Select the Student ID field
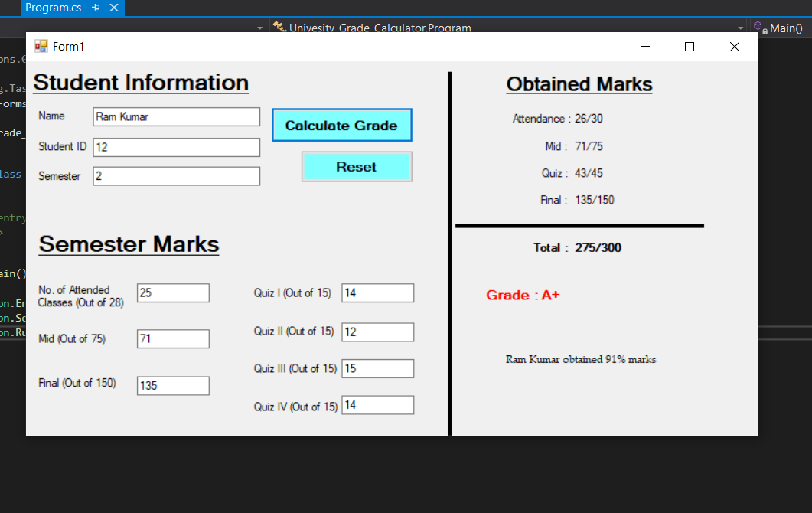 (x=176, y=146)
